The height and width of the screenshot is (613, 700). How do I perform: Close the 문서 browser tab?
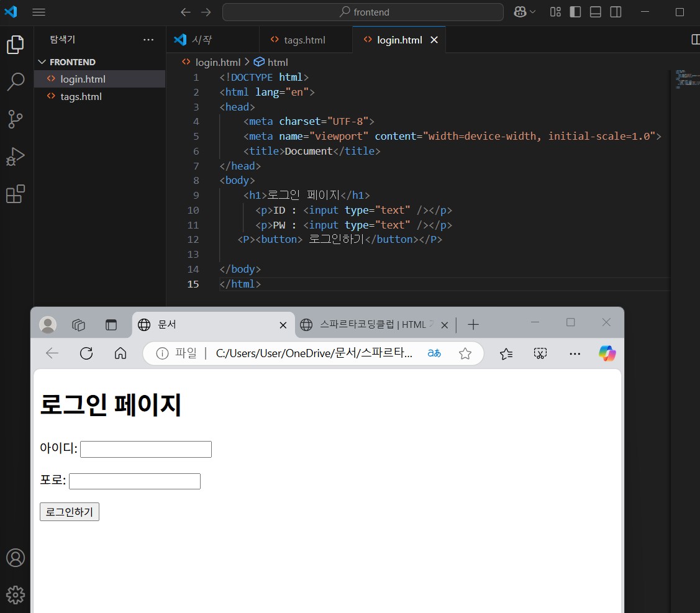click(x=283, y=325)
